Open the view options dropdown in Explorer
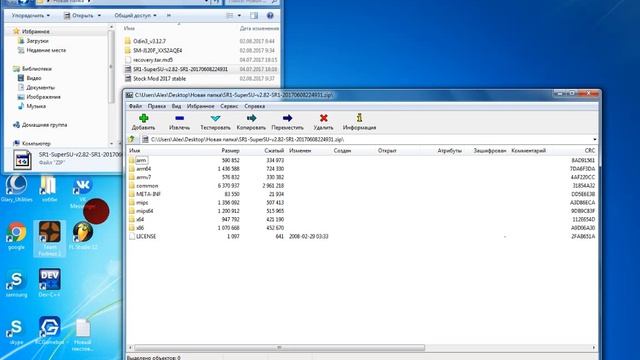 (x=239, y=16)
